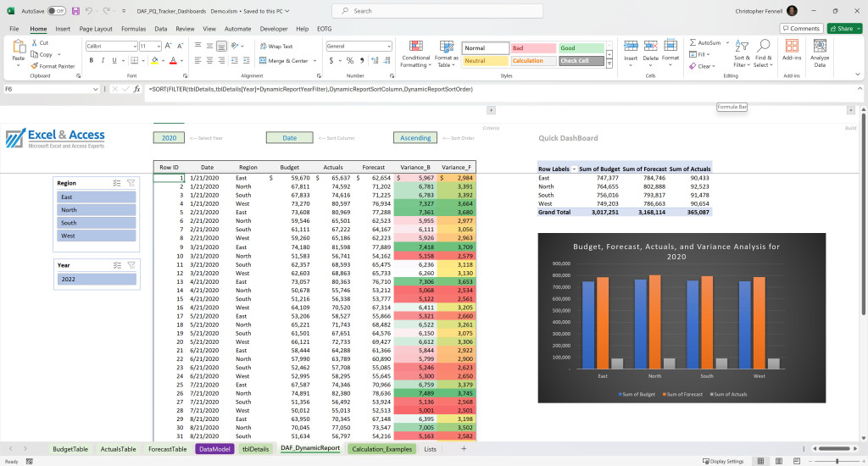Toggle 2022 in Year slicer

97,280
